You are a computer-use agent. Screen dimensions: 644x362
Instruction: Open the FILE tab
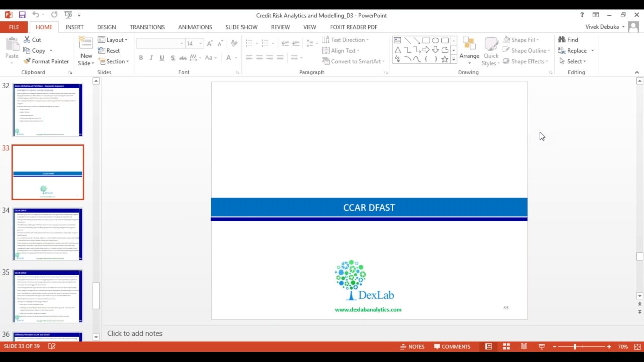pos(14,27)
